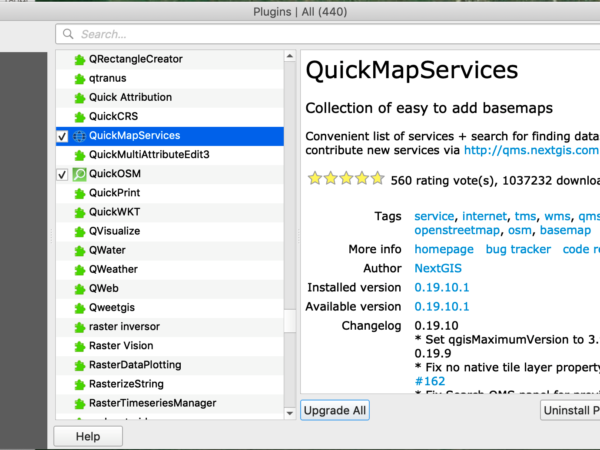Viewport: 600px width, 450px height.
Task: Click the Help button
Action: [x=88, y=436]
